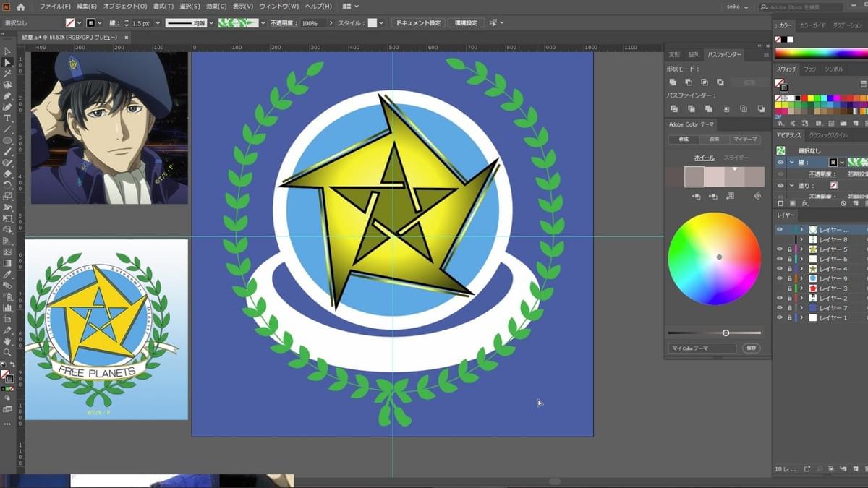
Task: Click the マイテーマ button in Adobe Color
Action: [745, 140]
